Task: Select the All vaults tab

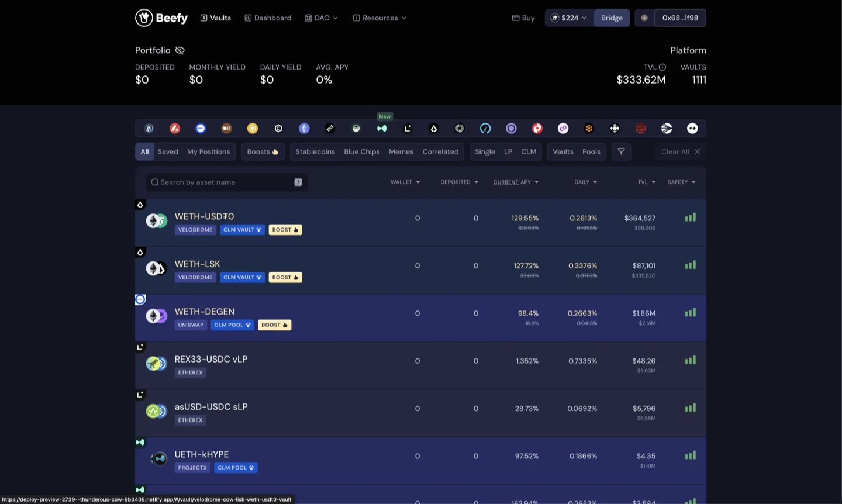Action: 144,151
